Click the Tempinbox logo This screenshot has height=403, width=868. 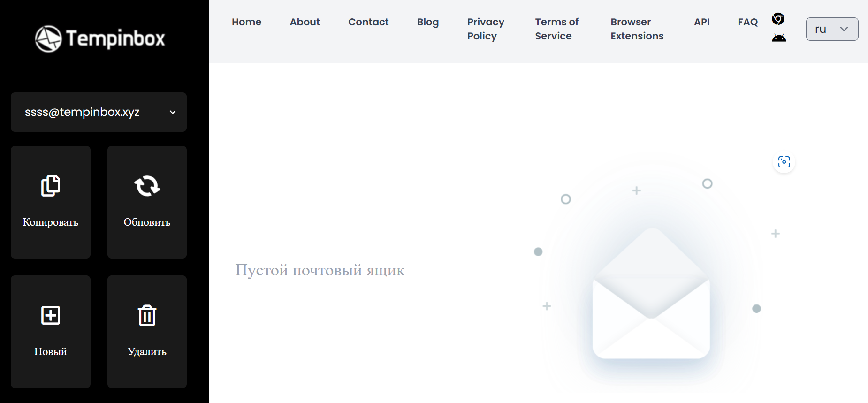[x=100, y=38]
